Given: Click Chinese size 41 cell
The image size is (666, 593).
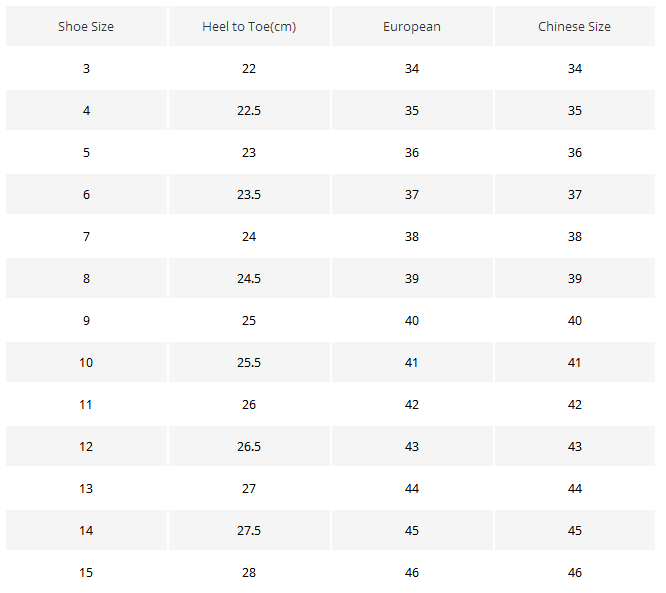Looking at the screenshot, I should click(x=575, y=363).
